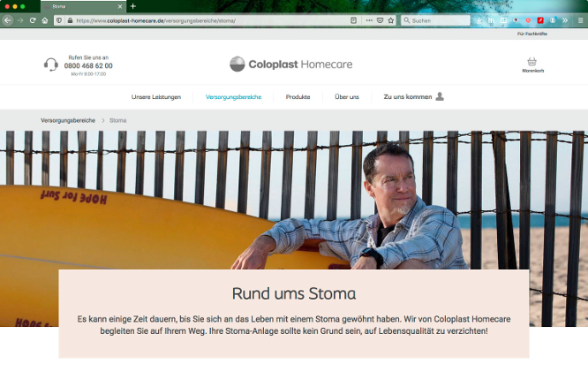Toggle reader view icon in address bar

(x=353, y=20)
